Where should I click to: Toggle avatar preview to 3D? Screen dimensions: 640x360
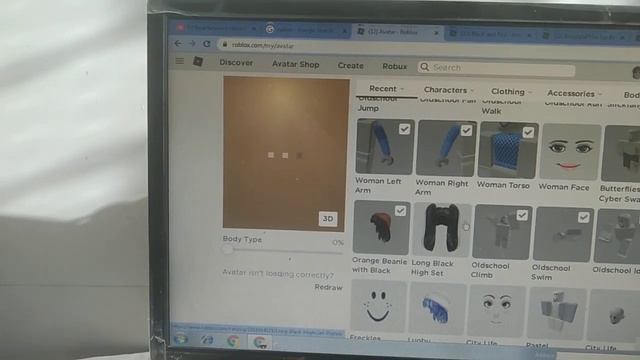click(328, 219)
